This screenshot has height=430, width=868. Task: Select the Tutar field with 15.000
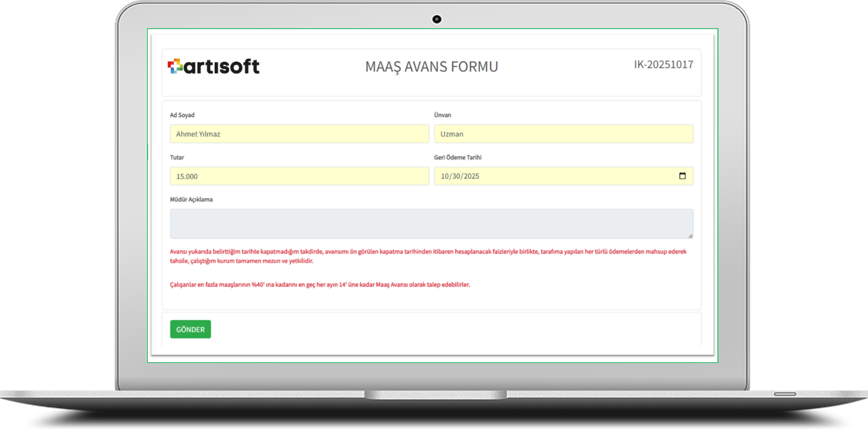299,176
